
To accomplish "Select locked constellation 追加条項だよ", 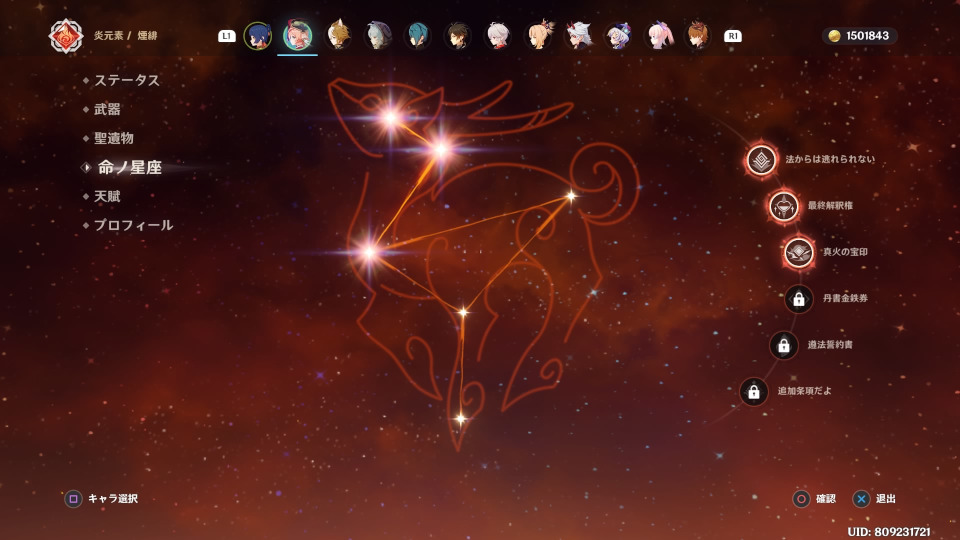I will [x=754, y=391].
